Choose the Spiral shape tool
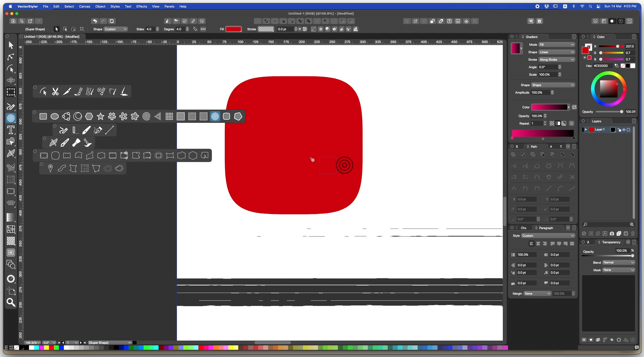The height and width of the screenshot is (357, 644). (x=146, y=117)
